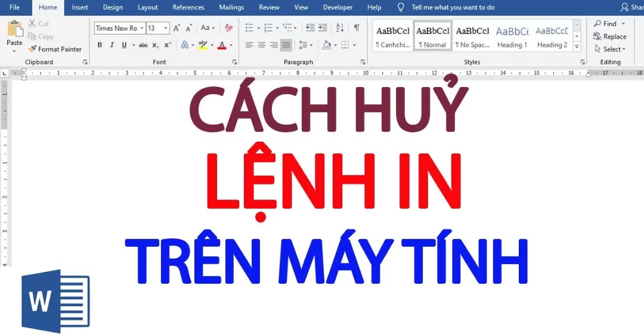Screen dimensions: 644x335
Task: Toggle Italic formatting
Action: pos(112,45)
